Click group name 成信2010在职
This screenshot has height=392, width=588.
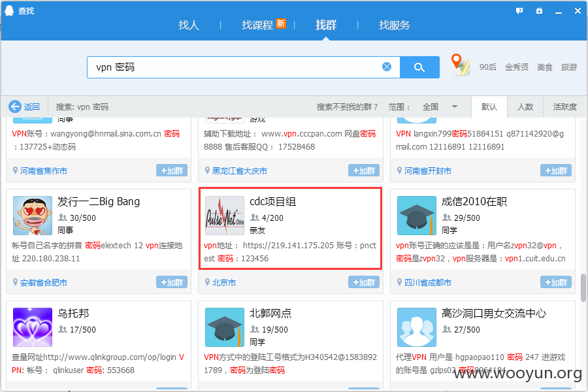click(474, 201)
